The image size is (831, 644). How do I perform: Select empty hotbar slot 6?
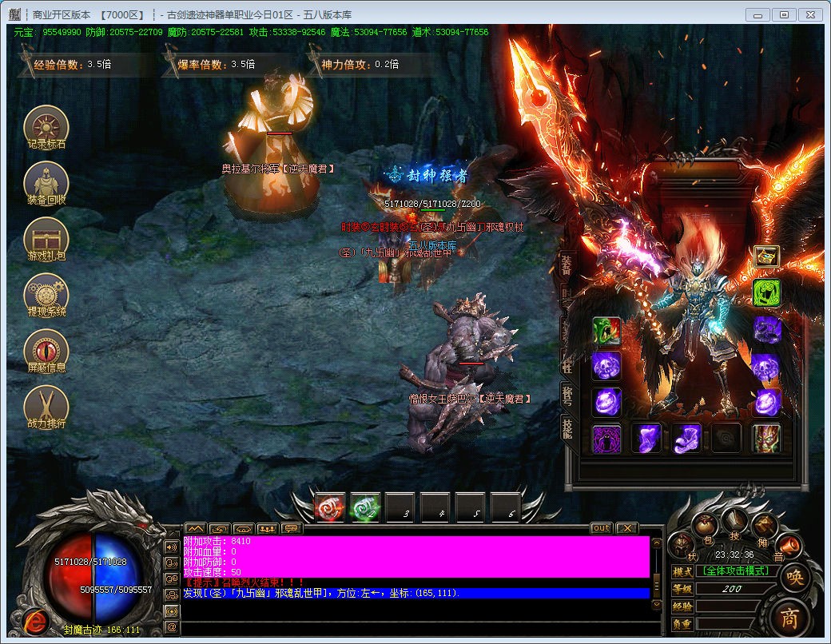[506, 508]
